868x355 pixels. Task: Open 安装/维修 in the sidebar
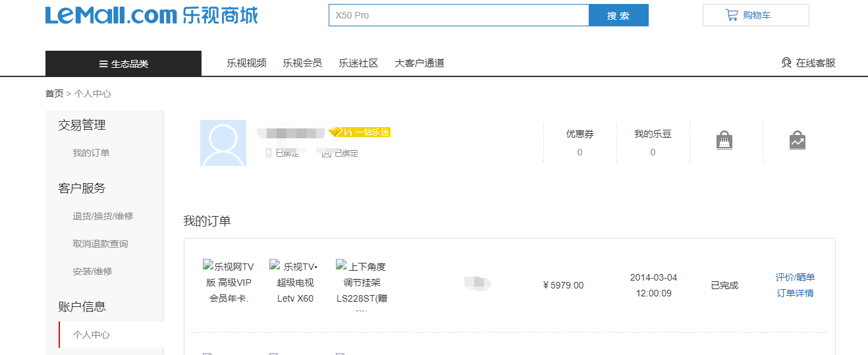pos(92,271)
